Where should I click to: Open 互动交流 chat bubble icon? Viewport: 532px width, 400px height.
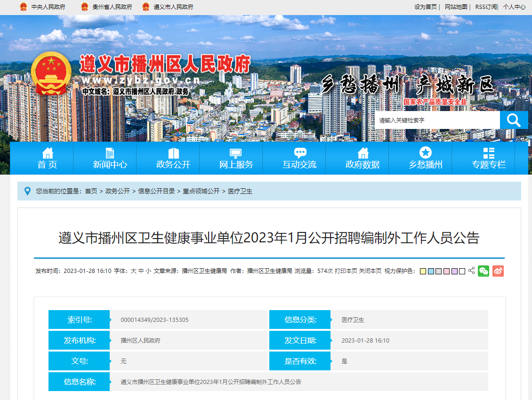(300, 153)
